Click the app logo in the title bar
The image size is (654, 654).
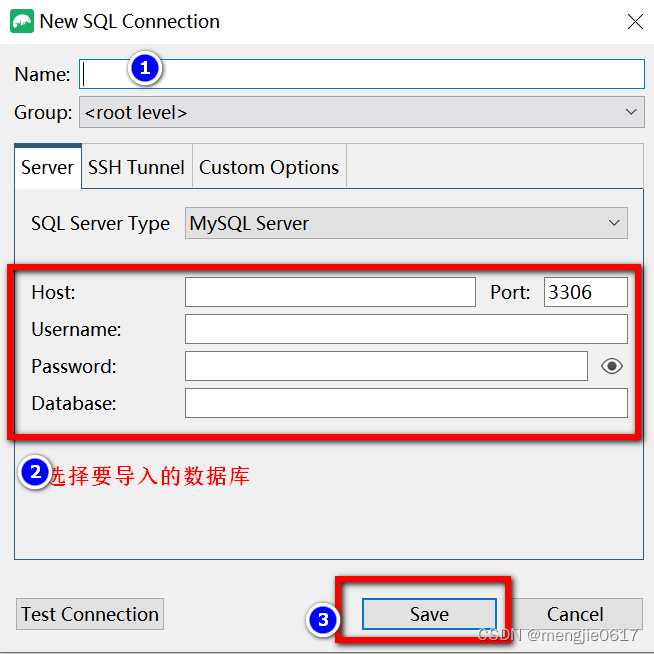point(22,21)
